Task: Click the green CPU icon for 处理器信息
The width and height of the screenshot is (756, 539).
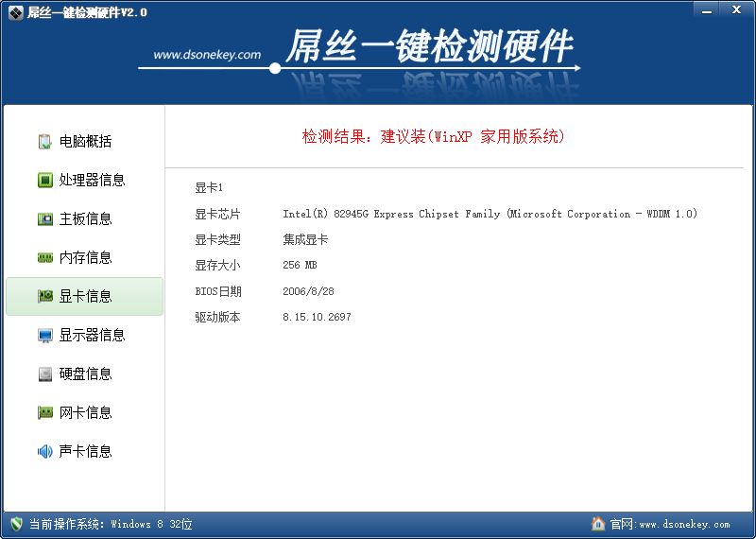Action: [x=44, y=180]
